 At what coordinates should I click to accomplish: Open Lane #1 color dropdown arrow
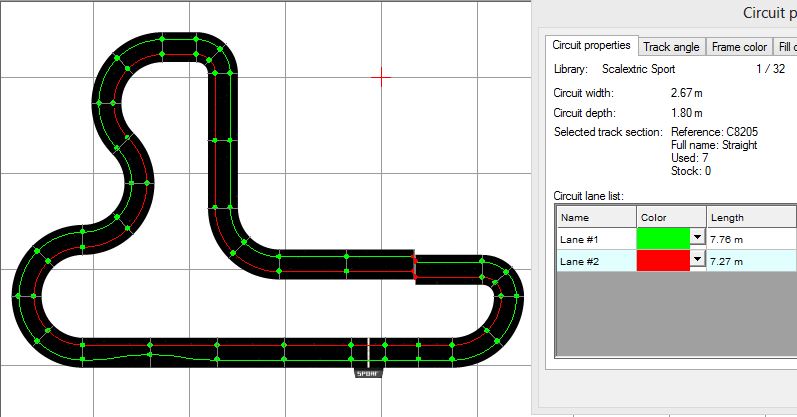[x=697, y=239]
